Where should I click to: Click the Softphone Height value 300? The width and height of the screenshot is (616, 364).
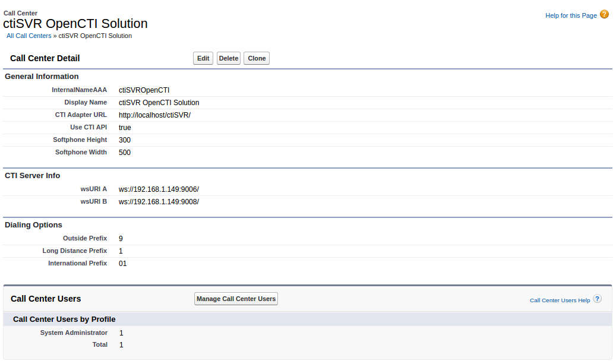pyautogui.click(x=125, y=140)
